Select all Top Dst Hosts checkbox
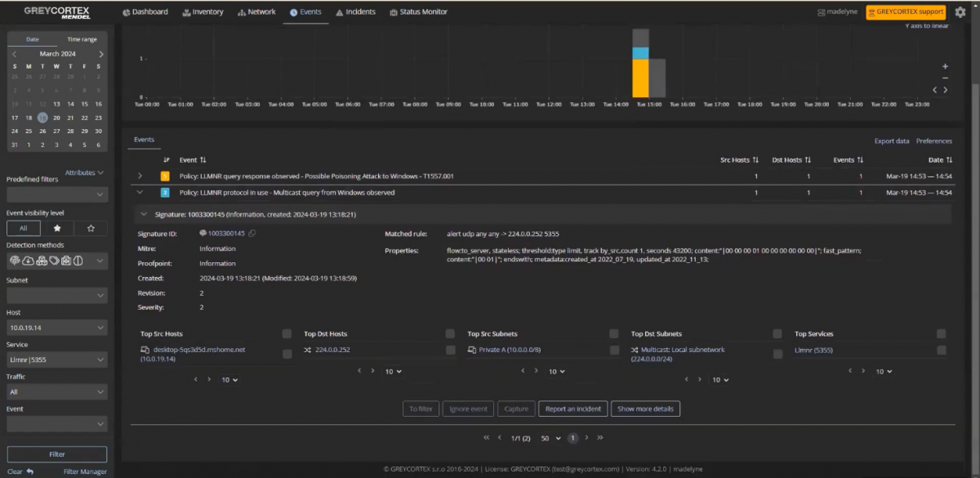The image size is (980, 478). coord(450,334)
